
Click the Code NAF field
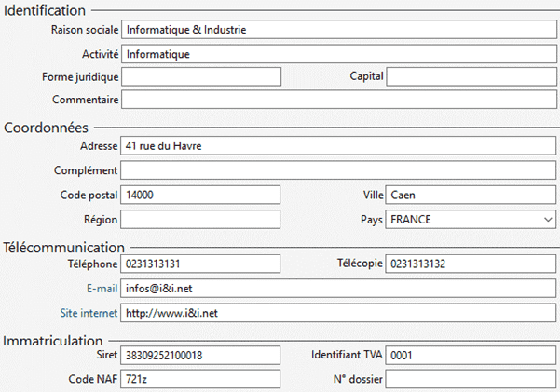[200, 379]
